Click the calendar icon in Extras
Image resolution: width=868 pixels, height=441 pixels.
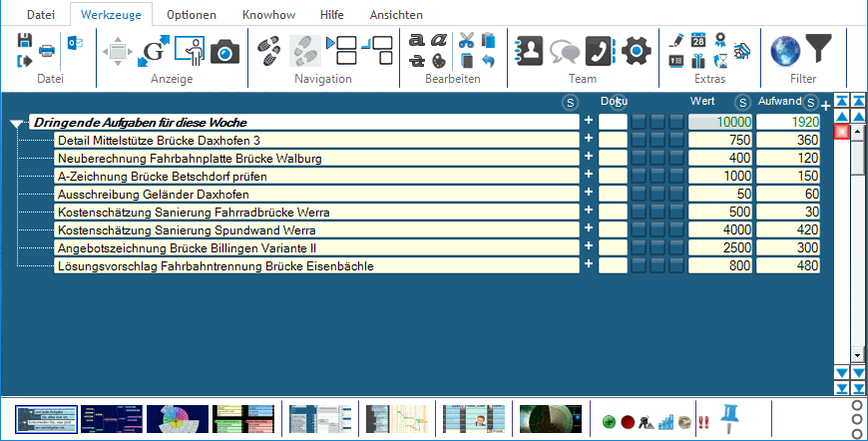pyautogui.click(x=698, y=40)
